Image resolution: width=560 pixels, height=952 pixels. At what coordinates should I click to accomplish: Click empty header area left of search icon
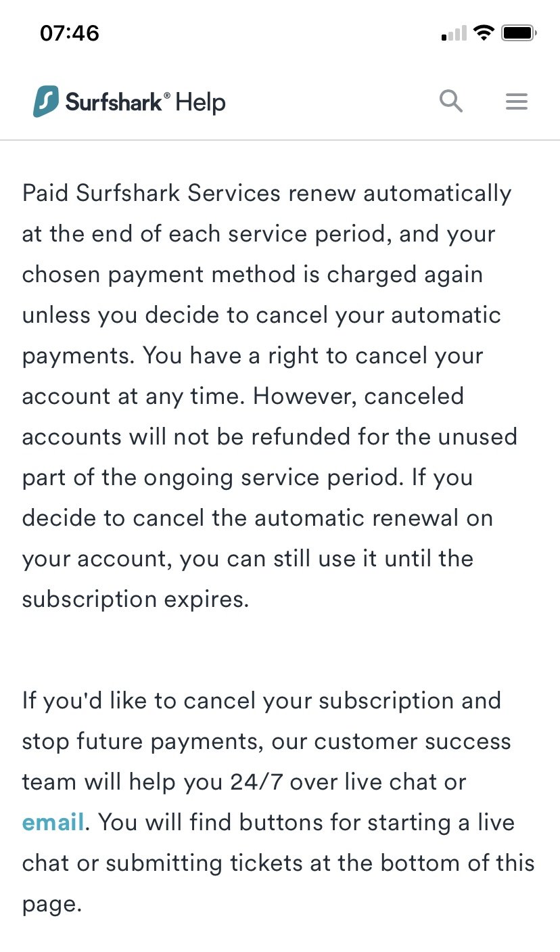(x=331, y=101)
